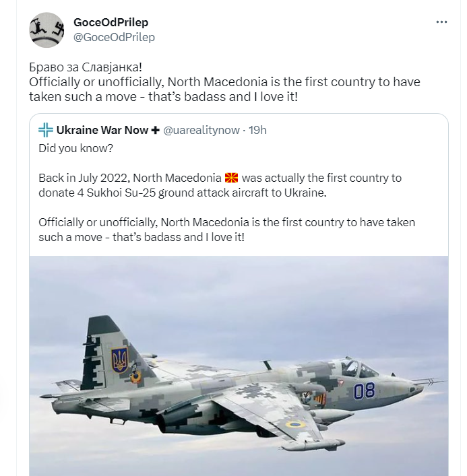Click the '08' number on the aircraft nose
The image size is (467, 476).
pos(364,391)
